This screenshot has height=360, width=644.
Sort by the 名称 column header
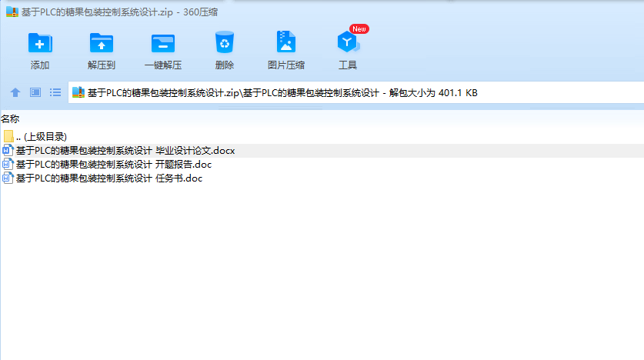tap(10, 119)
